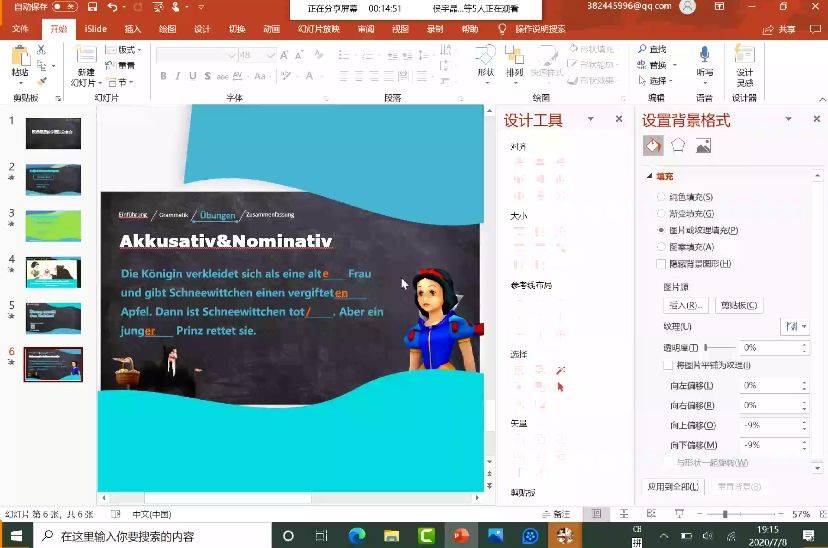This screenshot has height=548, width=828.
Task: Open the Design Tools pane options arrow
Action: [x=590, y=120]
